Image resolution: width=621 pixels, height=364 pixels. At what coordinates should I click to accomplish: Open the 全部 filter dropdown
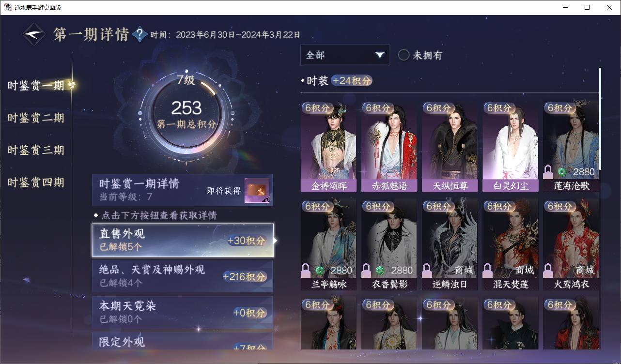pyautogui.click(x=345, y=55)
